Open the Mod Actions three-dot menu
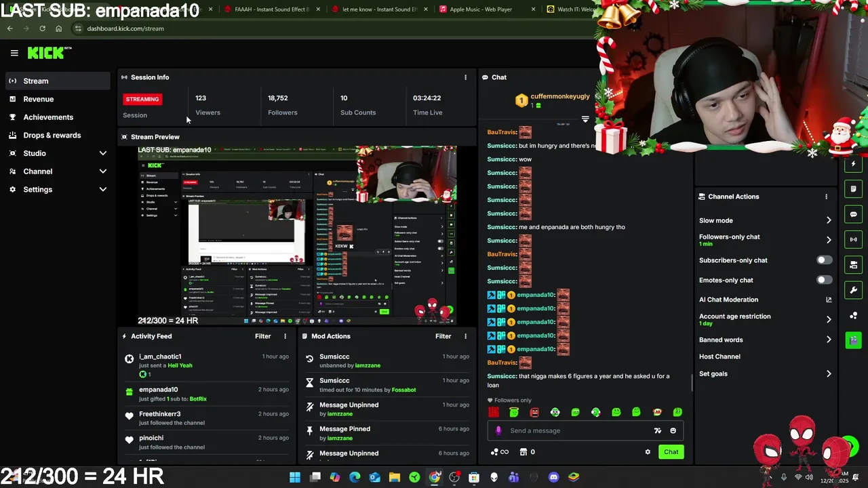The image size is (868, 488). (465, 336)
